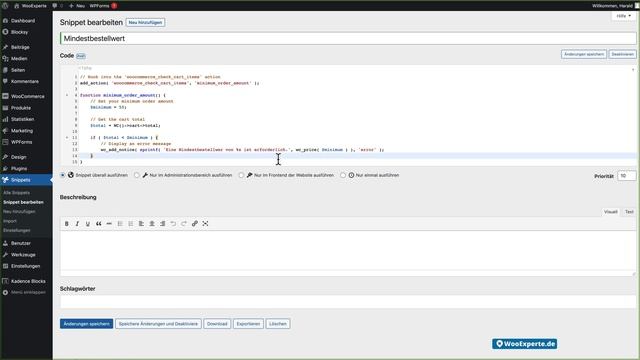Screen dimensions: 640x360
Task: Align description text right
Action: tap(162, 224)
